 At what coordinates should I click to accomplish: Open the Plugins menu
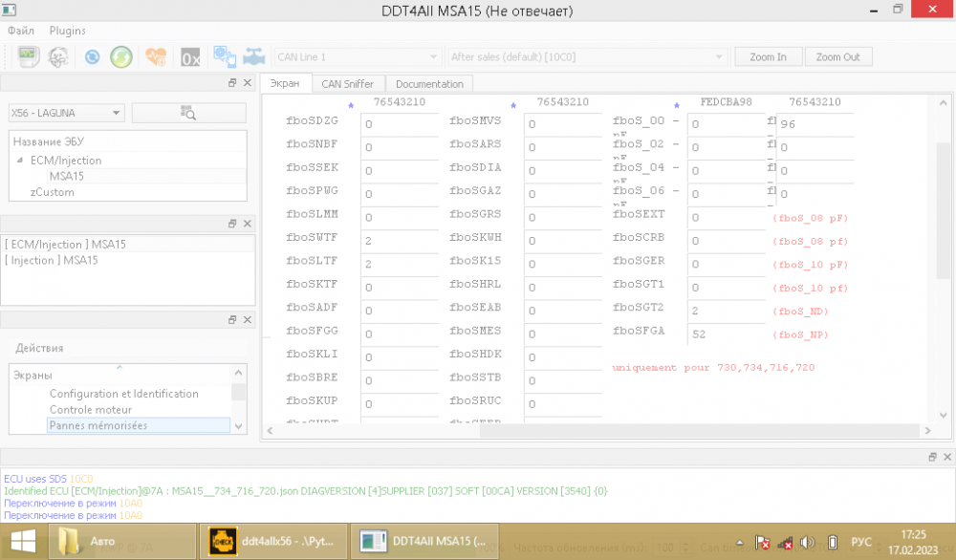coord(67,31)
